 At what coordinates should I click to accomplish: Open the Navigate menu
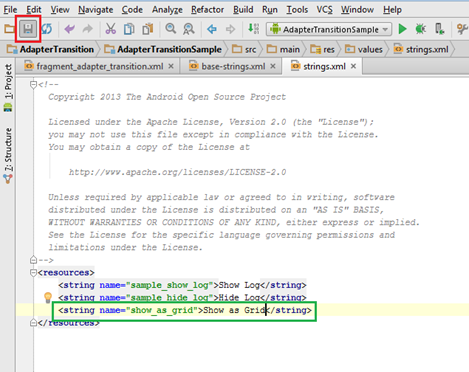[x=96, y=10]
